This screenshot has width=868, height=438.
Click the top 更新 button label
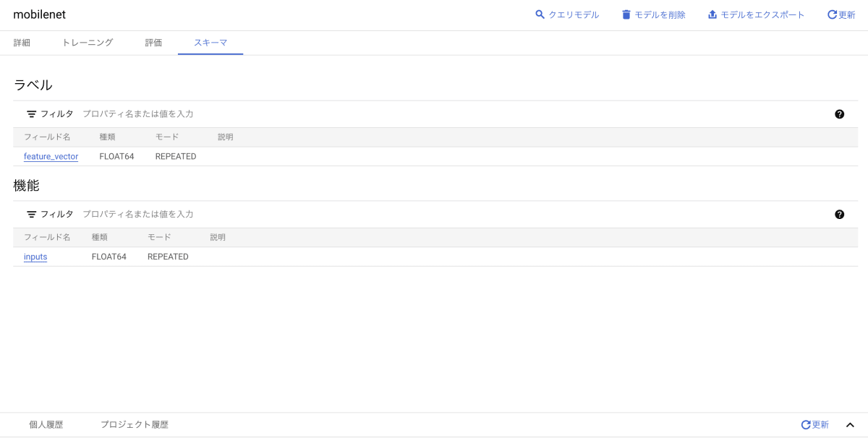[847, 14]
